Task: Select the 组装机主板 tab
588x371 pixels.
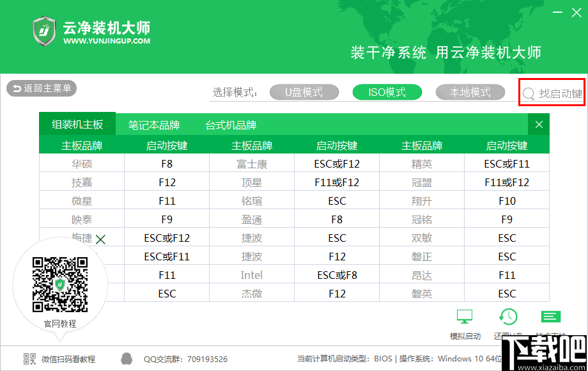Action: tap(77, 124)
